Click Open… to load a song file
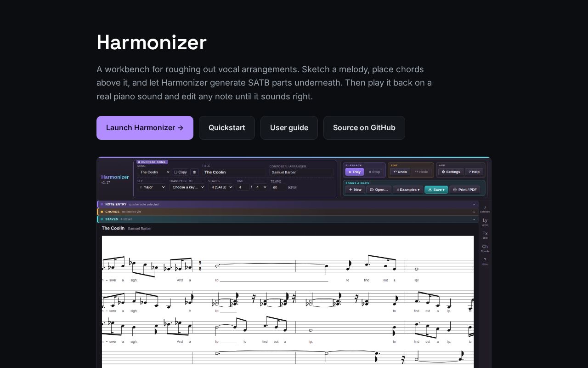The width and height of the screenshot is (588, 368). tap(379, 190)
